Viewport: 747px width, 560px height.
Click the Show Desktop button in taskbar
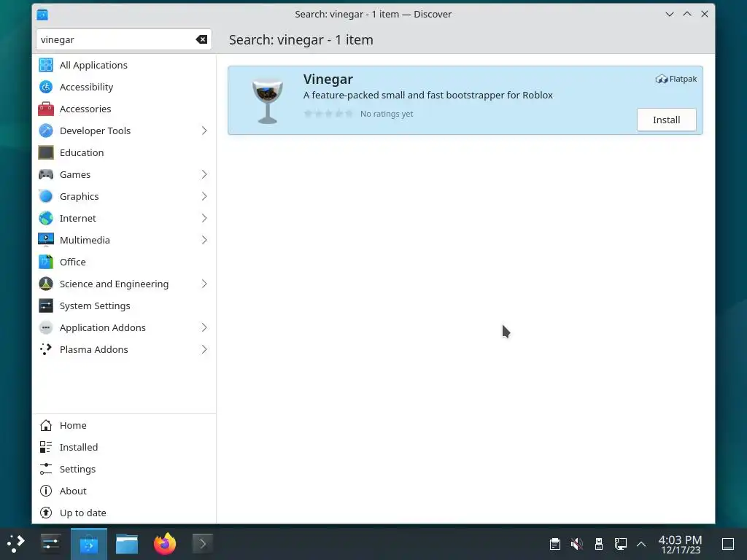click(728, 544)
